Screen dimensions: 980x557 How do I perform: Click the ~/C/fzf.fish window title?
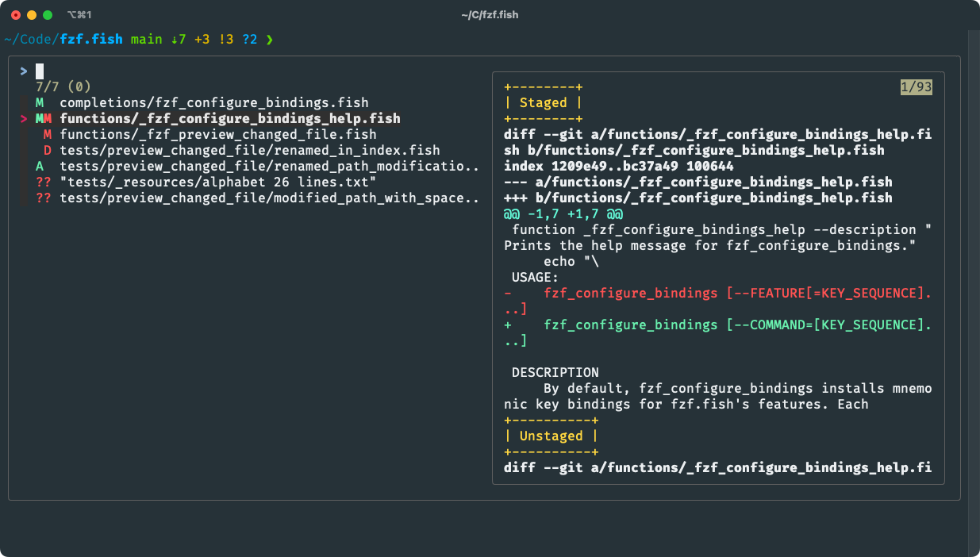pos(490,14)
